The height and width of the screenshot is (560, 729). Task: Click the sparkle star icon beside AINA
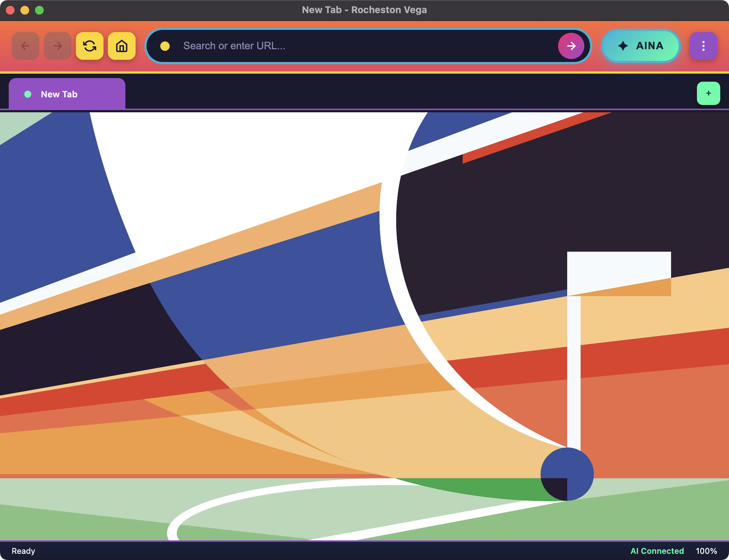click(x=623, y=46)
